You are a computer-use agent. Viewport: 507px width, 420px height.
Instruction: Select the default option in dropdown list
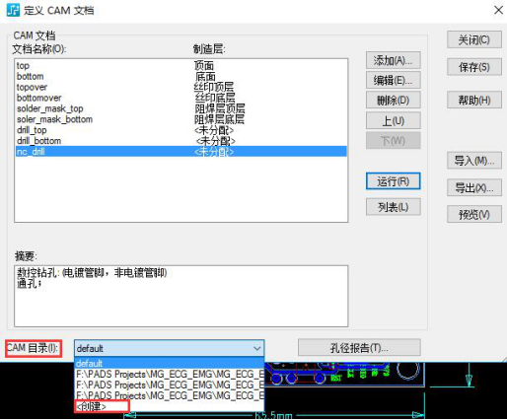[x=170, y=364]
